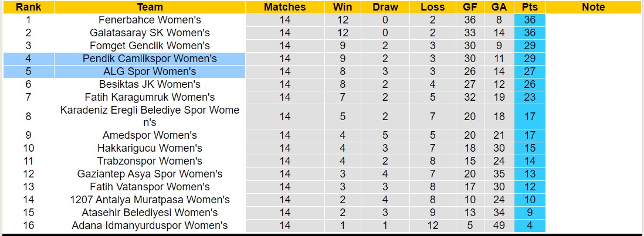Select the highlighted Pendik Camlikspor Women's row

click(x=150, y=59)
